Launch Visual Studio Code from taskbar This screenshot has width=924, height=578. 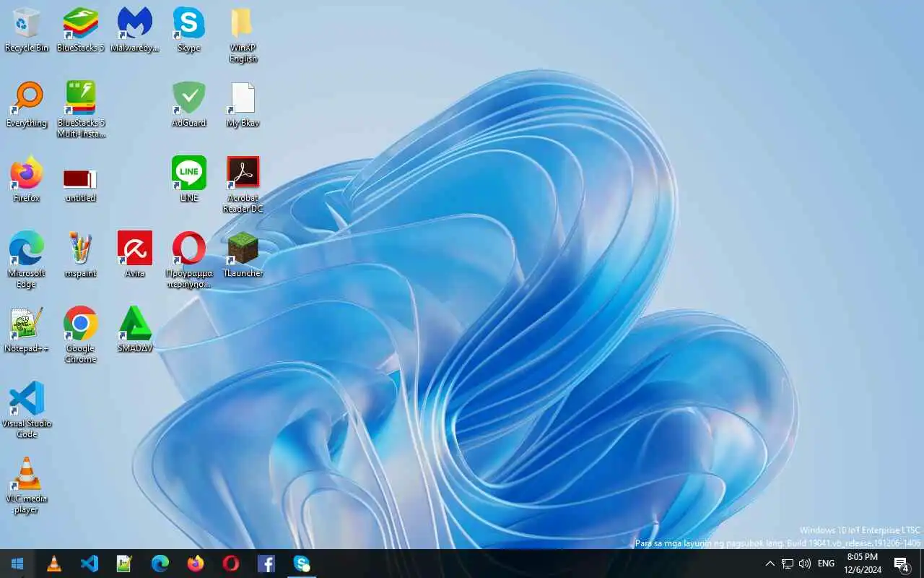(x=90, y=564)
